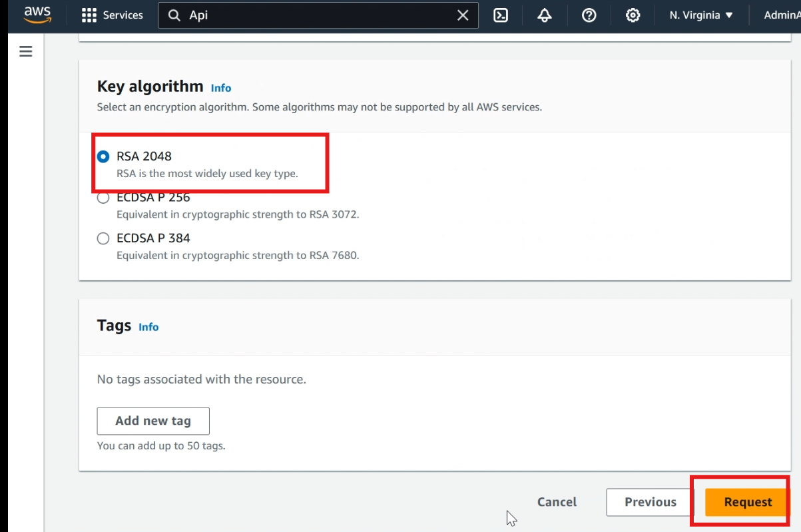This screenshot has width=801, height=532.
Task: Open the notifications bell
Action: tap(545, 15)
